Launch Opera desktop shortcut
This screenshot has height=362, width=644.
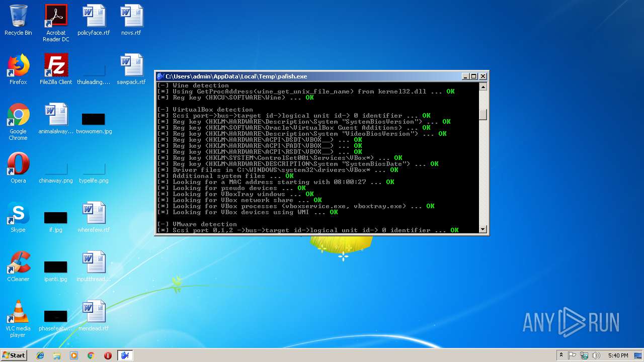tap(18, 168)
